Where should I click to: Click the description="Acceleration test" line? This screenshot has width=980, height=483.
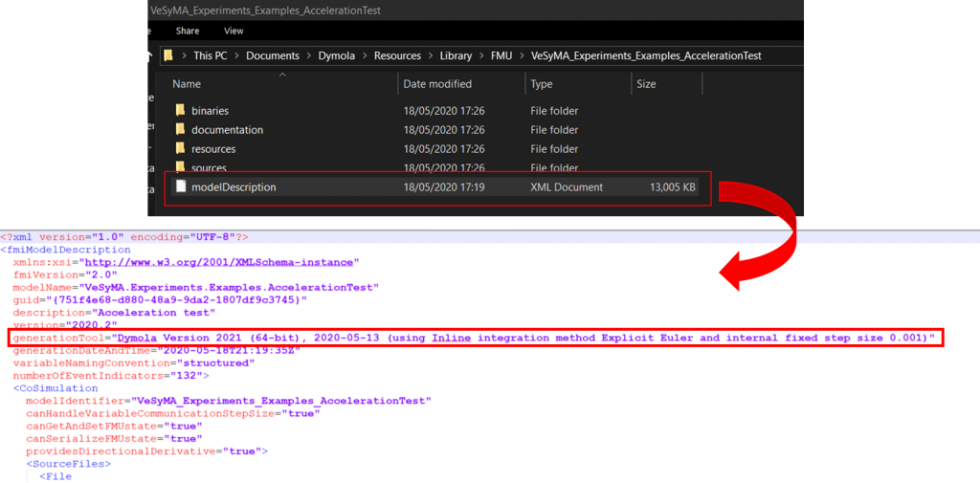pyautogui.click(x=114, y=312)
